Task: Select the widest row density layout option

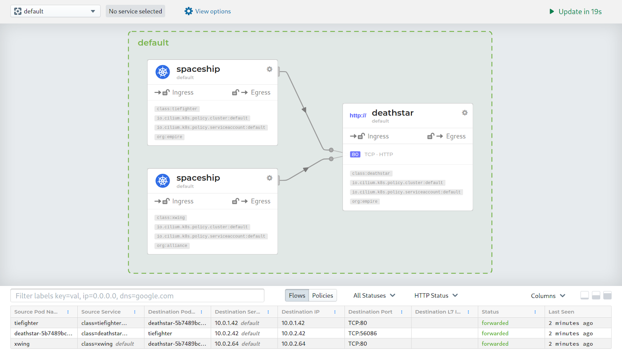Action: 607,295
